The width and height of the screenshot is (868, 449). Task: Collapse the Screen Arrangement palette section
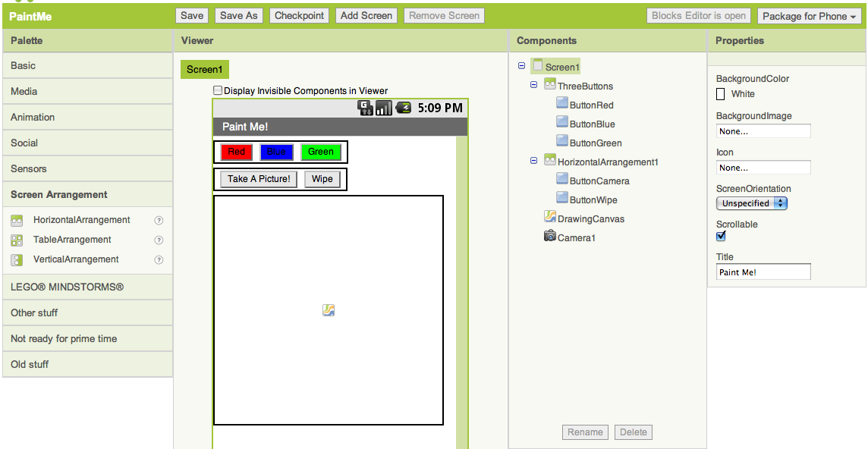click(87, 194)
